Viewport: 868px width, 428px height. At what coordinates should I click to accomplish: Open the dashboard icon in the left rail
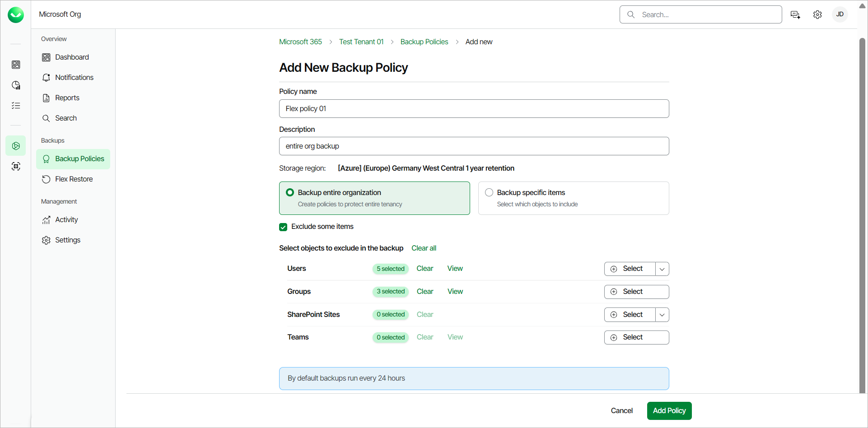click(x=16, y=65)
